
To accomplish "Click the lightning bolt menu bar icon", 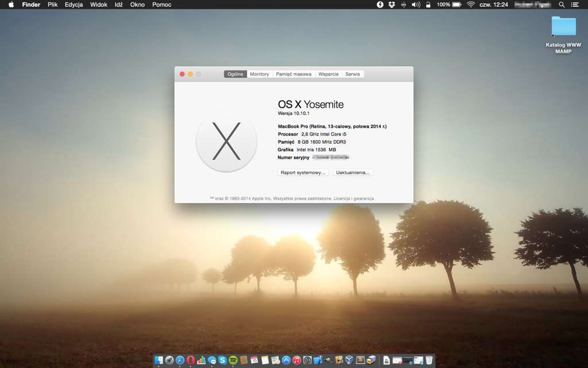I will click(380, 5).
